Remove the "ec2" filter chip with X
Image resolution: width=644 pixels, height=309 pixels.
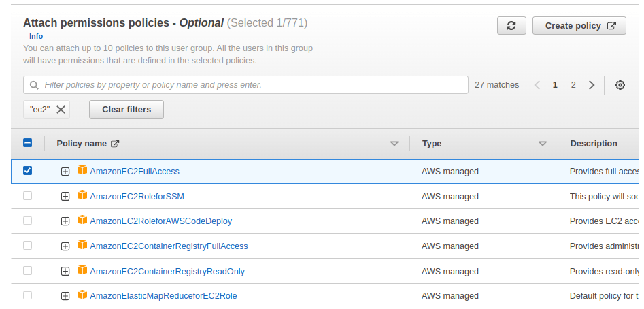[61, 110]
